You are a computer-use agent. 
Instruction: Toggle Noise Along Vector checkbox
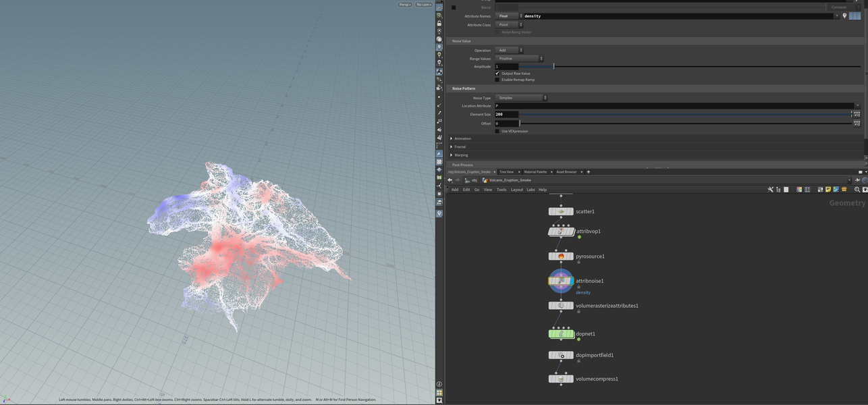(497, 32)
